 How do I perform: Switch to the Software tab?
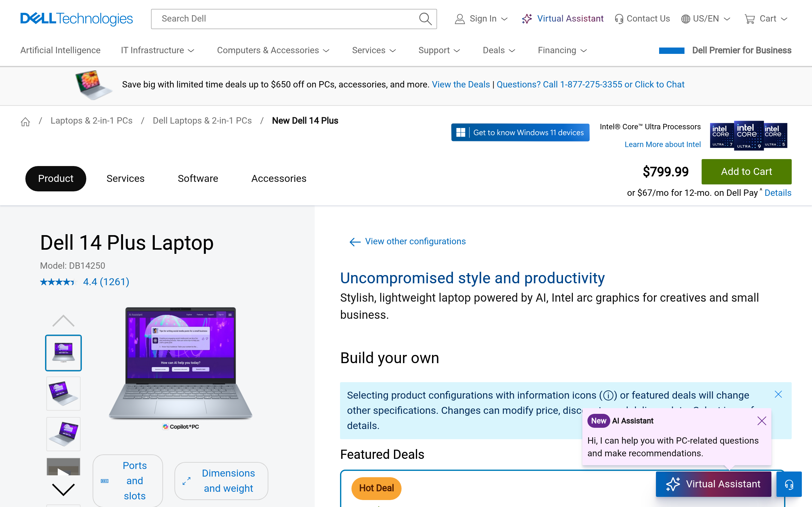198,178
